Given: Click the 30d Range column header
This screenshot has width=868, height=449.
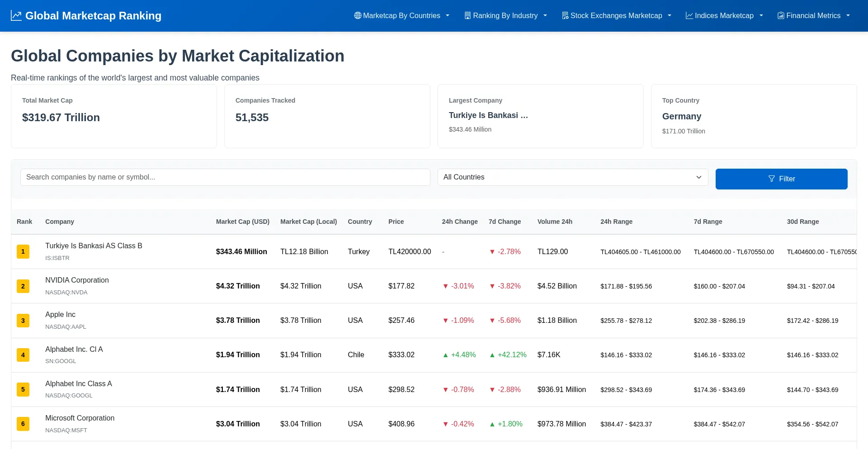Looking at the screenshot, I should click(x=803, y=222).
